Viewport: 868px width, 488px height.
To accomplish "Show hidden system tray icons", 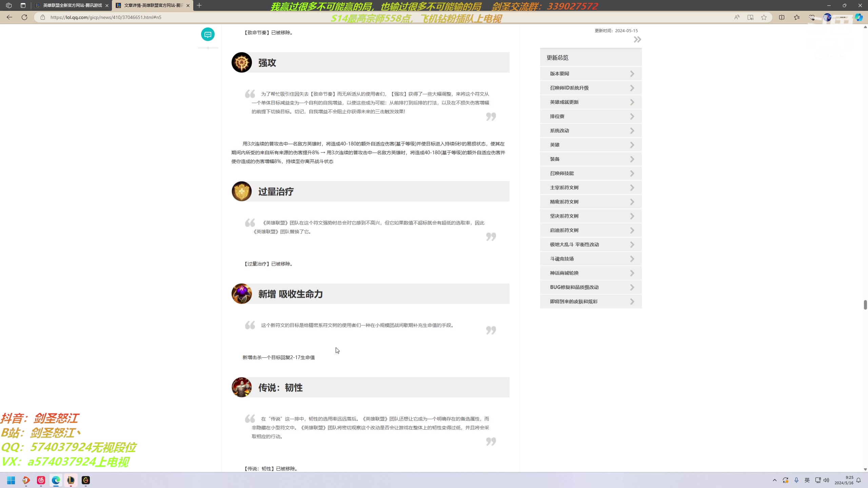I will [775, 480].
